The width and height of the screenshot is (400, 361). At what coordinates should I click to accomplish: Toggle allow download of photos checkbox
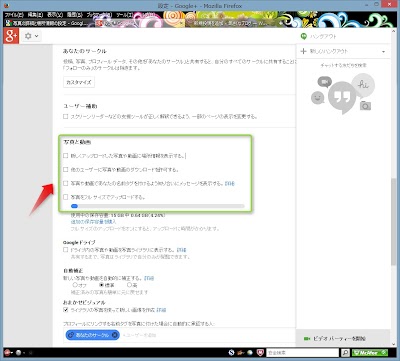point(65,169)
